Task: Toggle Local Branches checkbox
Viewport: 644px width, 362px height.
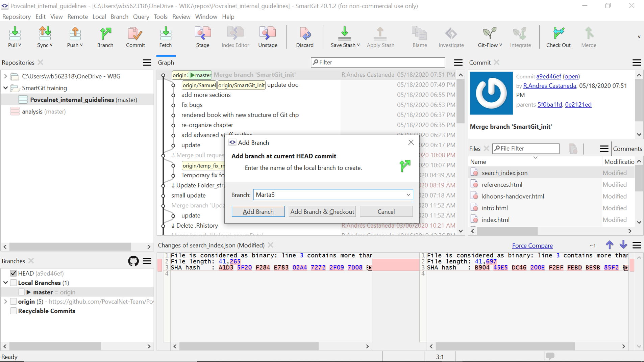Action: pyautogui.click(x=13, y=283)
